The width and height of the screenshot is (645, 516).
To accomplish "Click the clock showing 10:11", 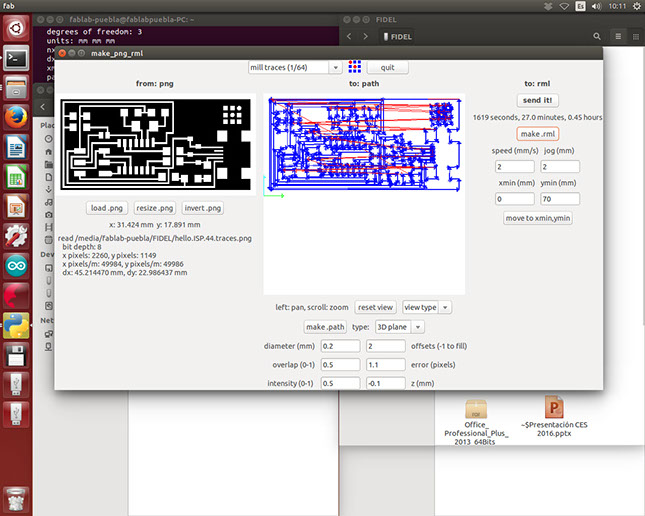I will 617,6.
